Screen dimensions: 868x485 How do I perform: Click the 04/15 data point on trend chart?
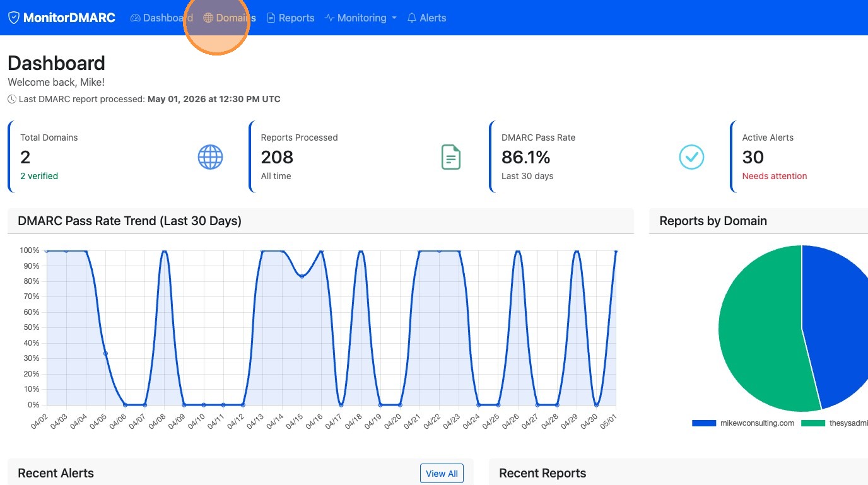[302, 276]
